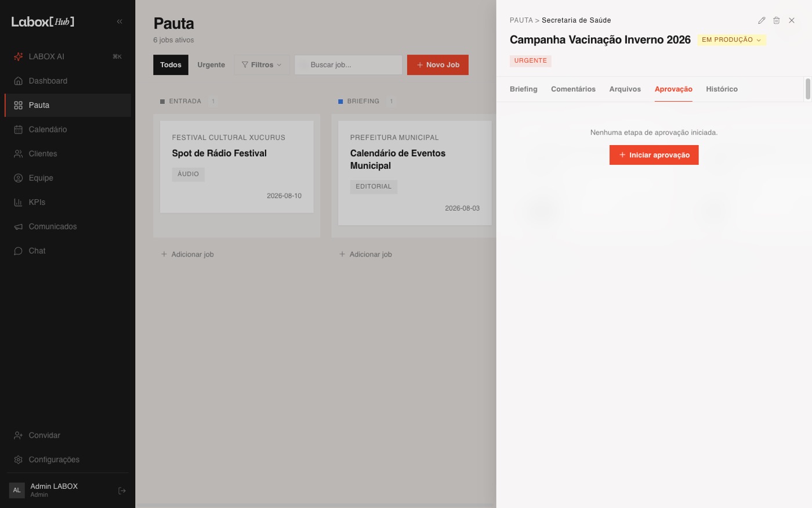Click 'FESTIVAL CULTURAL XUCURUS' client label

(x=229, y=138)
